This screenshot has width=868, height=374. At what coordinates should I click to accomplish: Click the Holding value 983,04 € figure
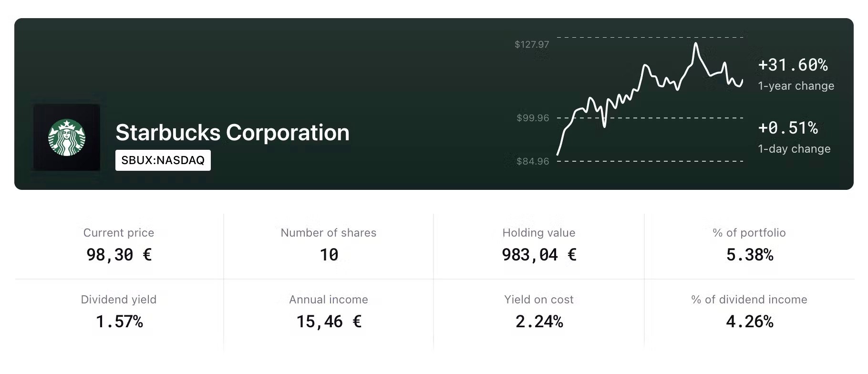tap(539, 255)
